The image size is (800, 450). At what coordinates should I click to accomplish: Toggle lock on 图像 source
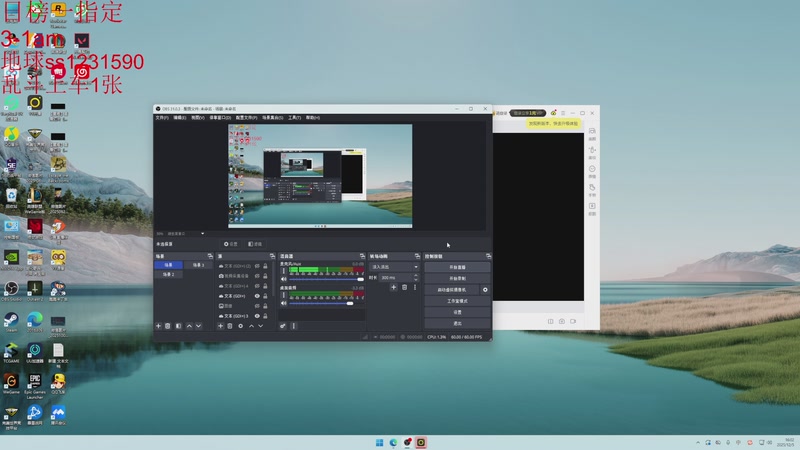(x=265, y=306)
